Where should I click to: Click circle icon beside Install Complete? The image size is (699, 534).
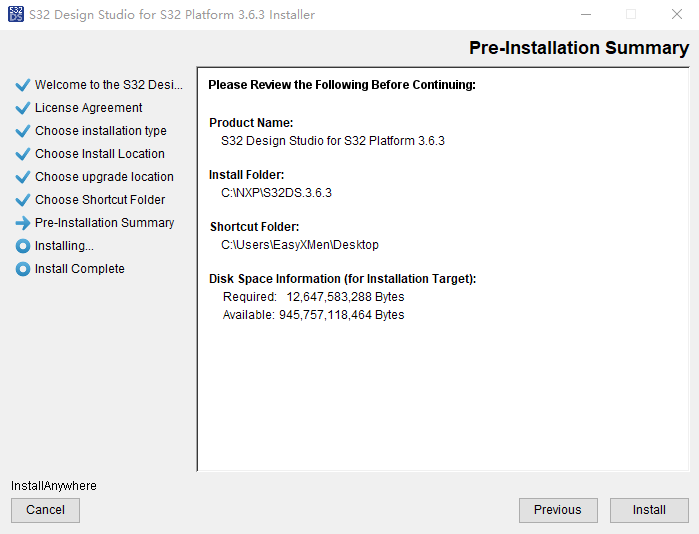pos(23,269)
